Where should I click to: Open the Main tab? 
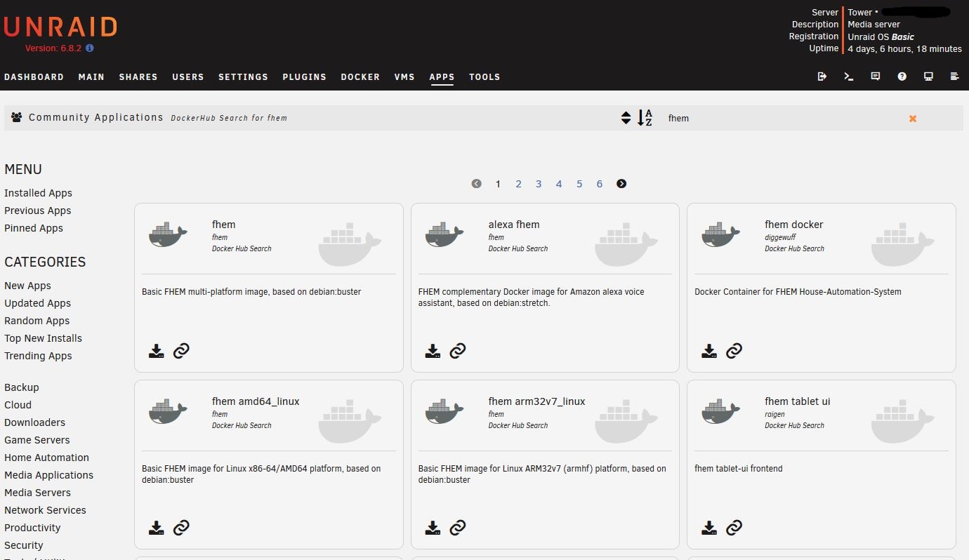pos(91,77)
